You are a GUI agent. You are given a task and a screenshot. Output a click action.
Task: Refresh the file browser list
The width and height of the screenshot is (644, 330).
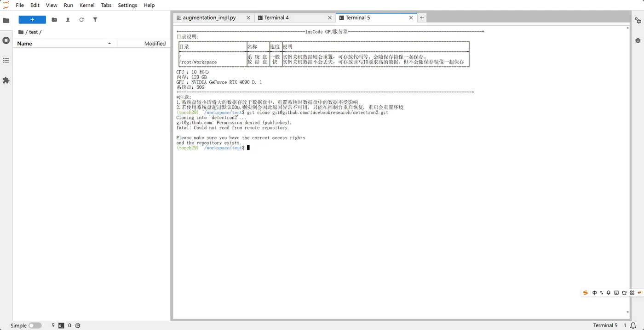(x=81, y=20)
